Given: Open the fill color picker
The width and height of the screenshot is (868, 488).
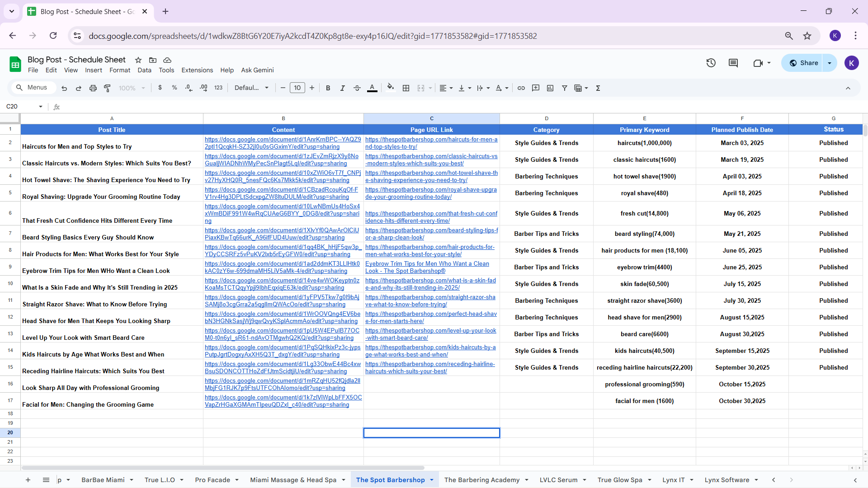Looking at the screenshot, I should click(x=391, y=88).
